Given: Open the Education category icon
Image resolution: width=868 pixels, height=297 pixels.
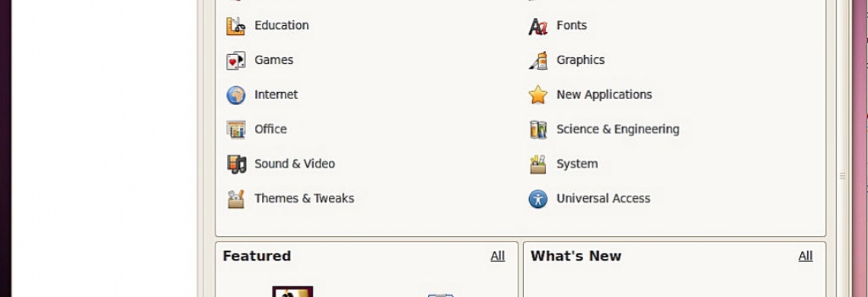Looking at the screenshot, I should (x=236, y=25).
